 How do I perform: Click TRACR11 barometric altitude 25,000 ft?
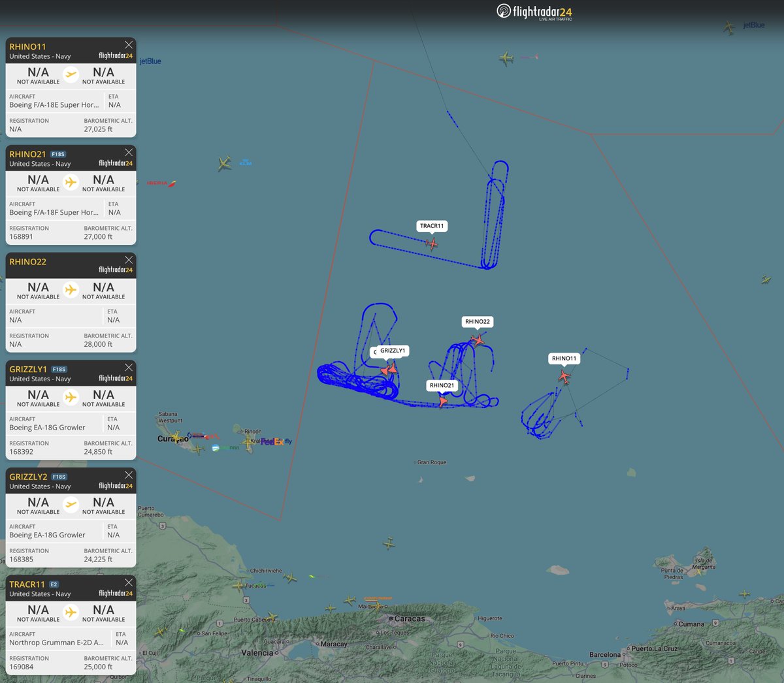98,667
